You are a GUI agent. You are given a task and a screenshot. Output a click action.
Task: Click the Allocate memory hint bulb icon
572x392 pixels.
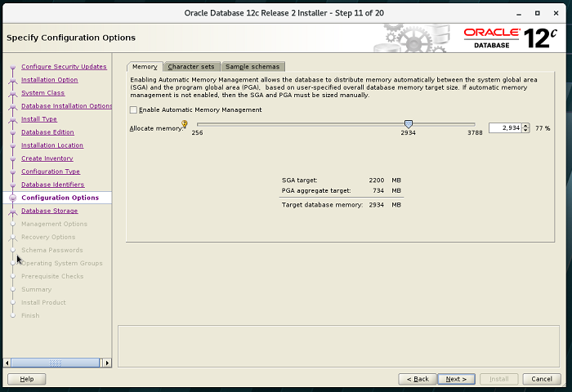tap(185, 125)
